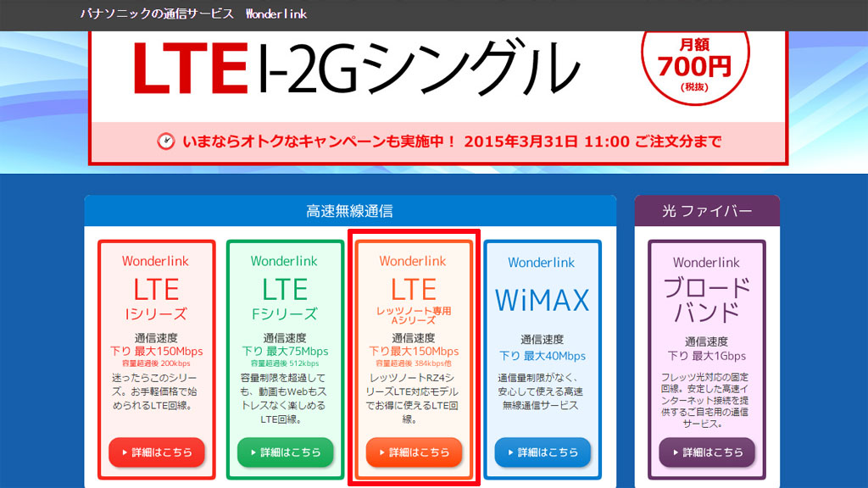The height and width of the screenshot is (488, 868).
Task: Click 詳細はこちら on レッツノート専用 Aシリーズ card
Action: (414, 452)
